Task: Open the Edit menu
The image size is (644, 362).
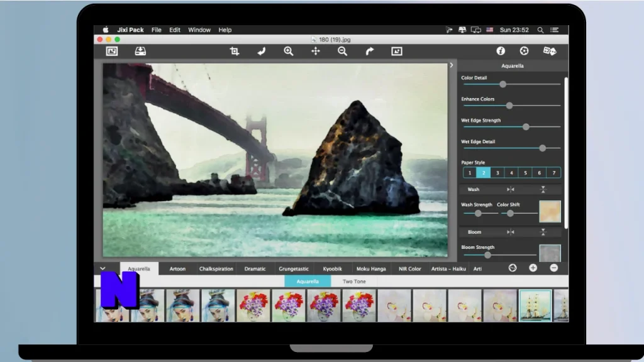Action: click(175, 30)
